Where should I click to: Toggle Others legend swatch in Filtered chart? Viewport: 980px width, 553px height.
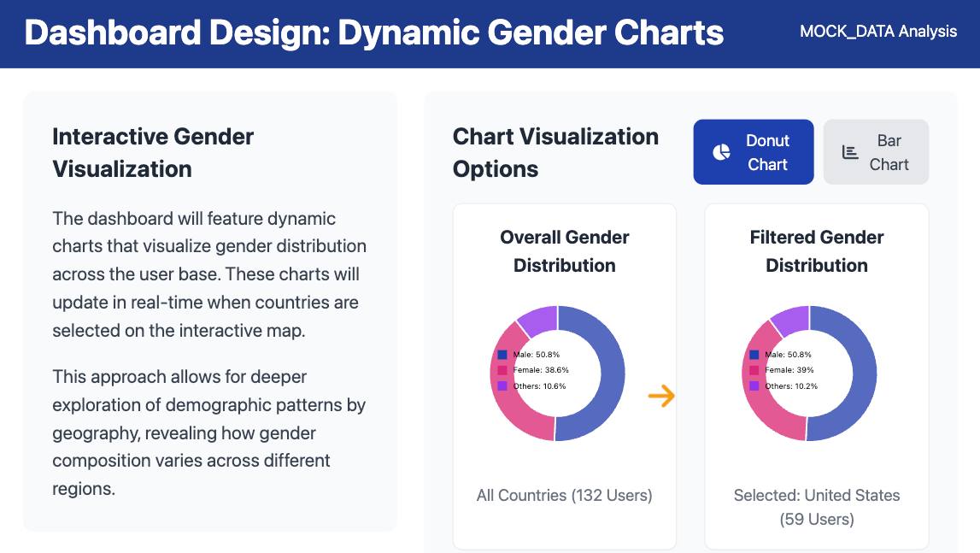pos(754,386)
